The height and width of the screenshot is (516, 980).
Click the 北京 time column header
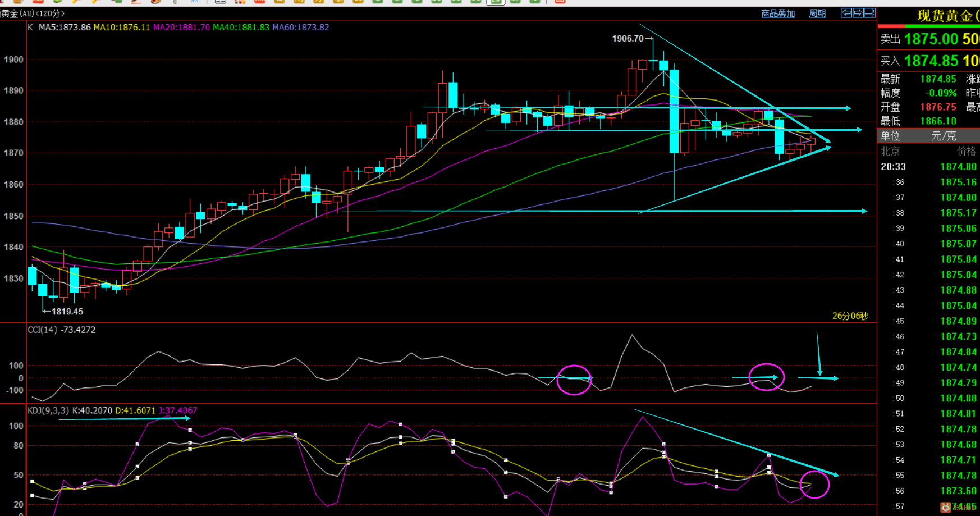[890, 151]
